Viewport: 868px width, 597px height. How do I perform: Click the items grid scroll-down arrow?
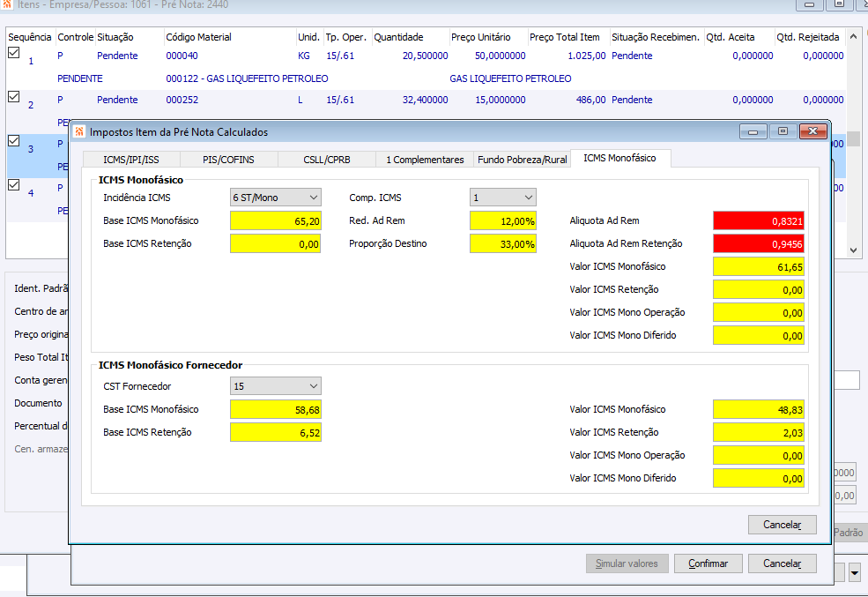[853, 250]
